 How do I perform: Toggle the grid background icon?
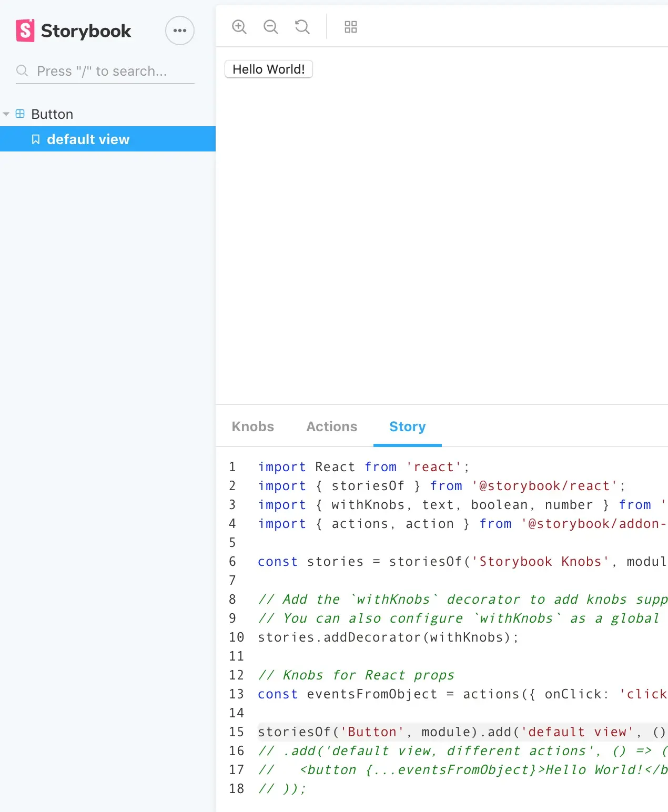351,27
